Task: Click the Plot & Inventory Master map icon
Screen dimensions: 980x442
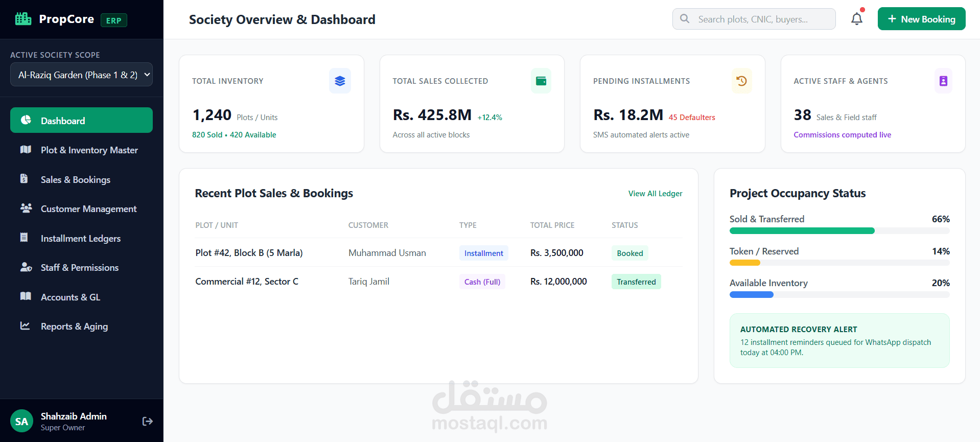Action: point(26,150)
